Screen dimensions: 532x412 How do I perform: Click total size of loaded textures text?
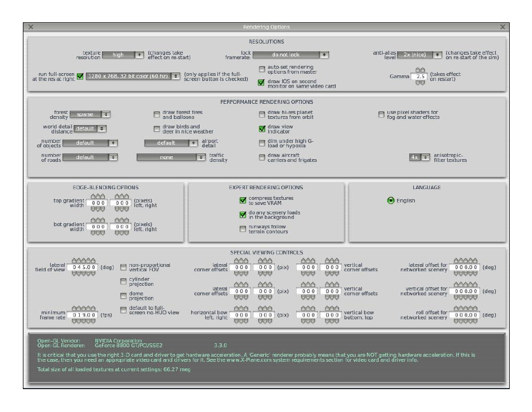[114, 369]
